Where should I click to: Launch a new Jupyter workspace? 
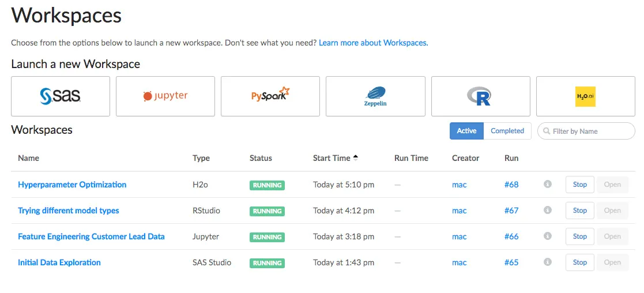165,96
